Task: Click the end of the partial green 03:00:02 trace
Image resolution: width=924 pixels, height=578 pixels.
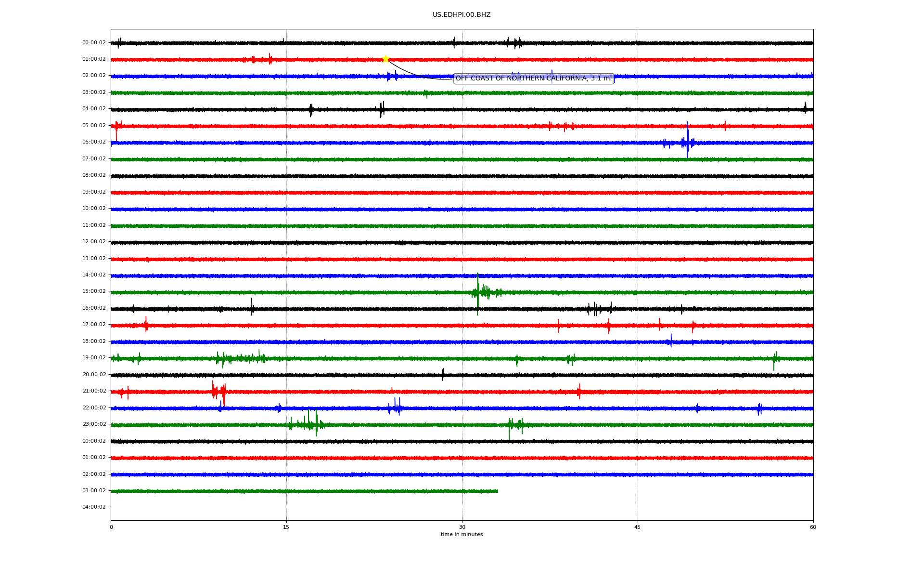Action: (497, 491)
